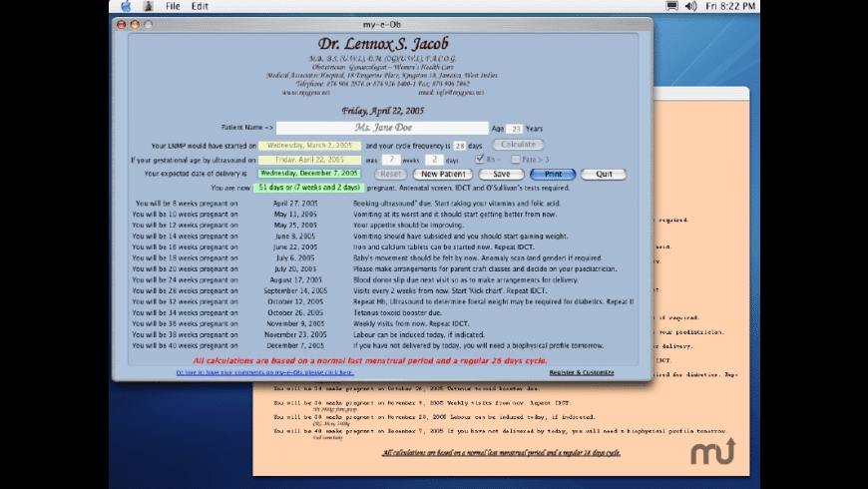Click the Reset button
Image resolution: width=868 pixels, height=489 pixels.
click(391, 174)
